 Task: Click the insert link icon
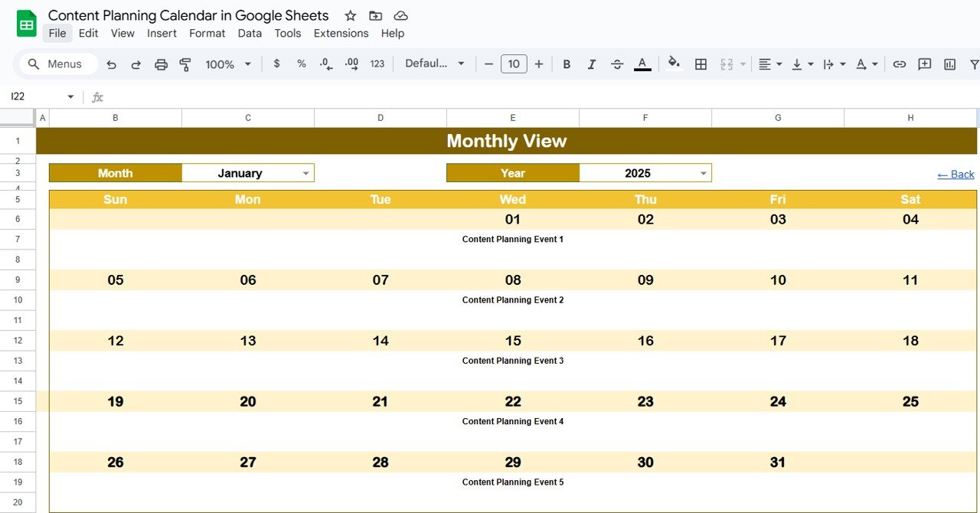[x=900, y=64]
